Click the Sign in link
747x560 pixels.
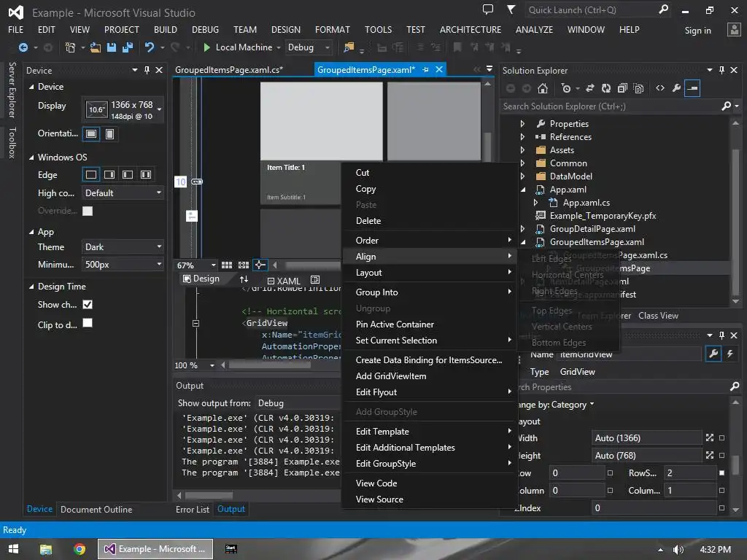[697, 31]
